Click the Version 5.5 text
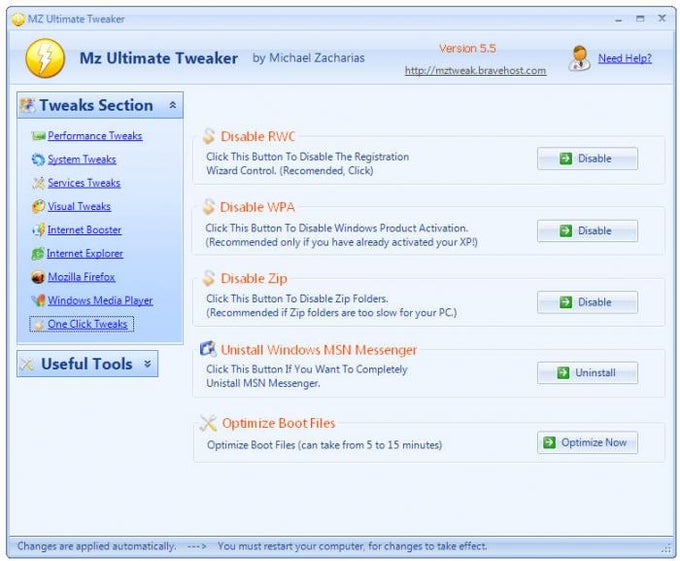 [x=468, y=48]
